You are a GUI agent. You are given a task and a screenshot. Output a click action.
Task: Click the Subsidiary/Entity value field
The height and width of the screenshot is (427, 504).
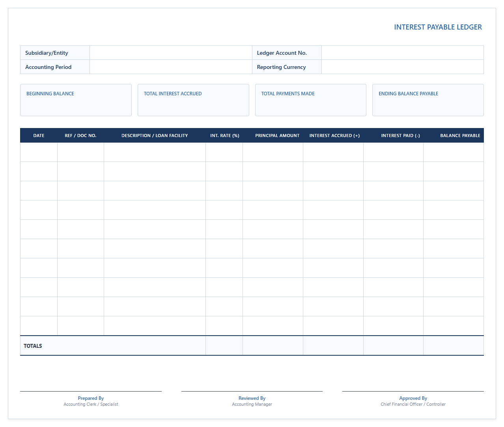(171, 53)
